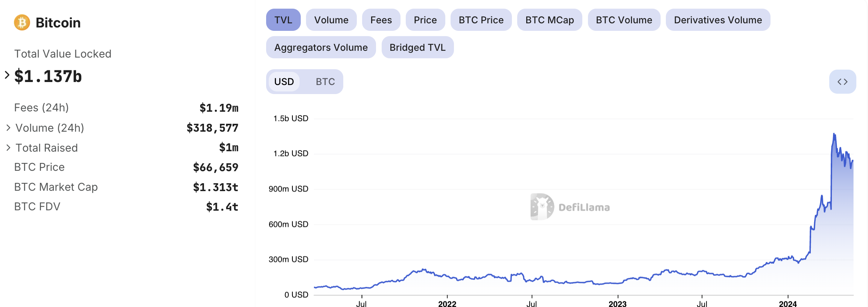Expand the Total Raised row
The width and height of the screenshot is (868, 307).
pyautogui.click(x=8, y=148)
